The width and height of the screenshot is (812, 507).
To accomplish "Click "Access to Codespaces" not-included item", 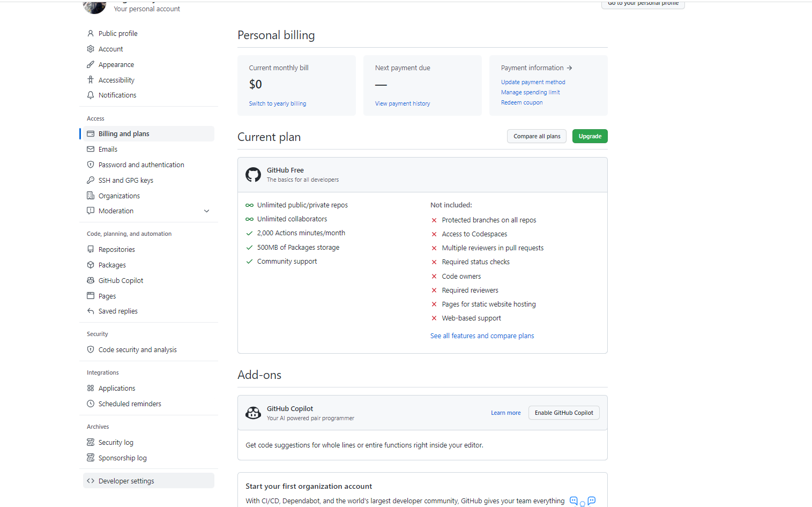I will point(474,234).
